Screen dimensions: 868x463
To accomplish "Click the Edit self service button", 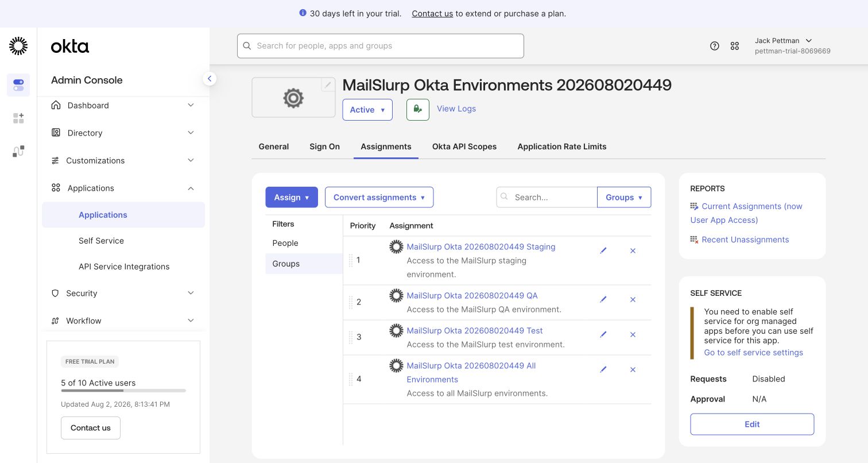I will 752,425.
